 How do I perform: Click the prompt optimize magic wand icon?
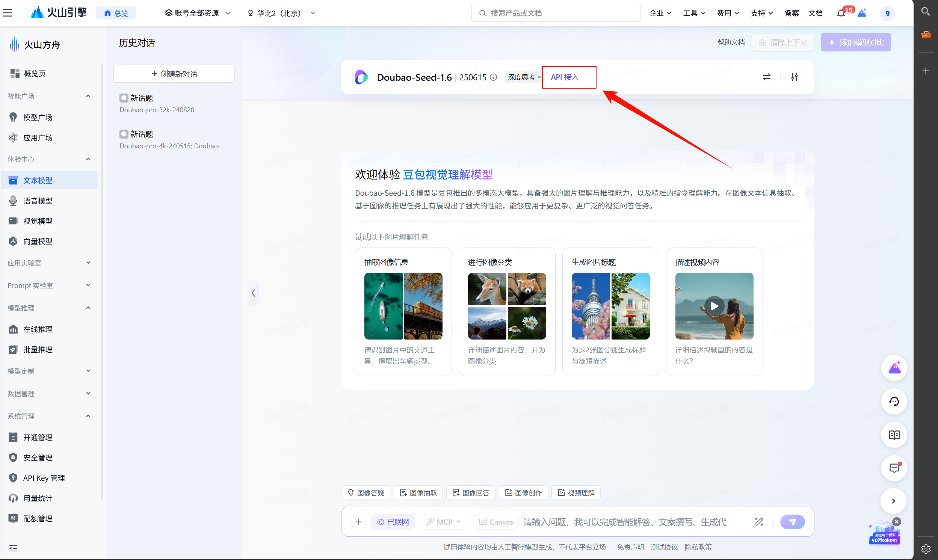(759, 522)
